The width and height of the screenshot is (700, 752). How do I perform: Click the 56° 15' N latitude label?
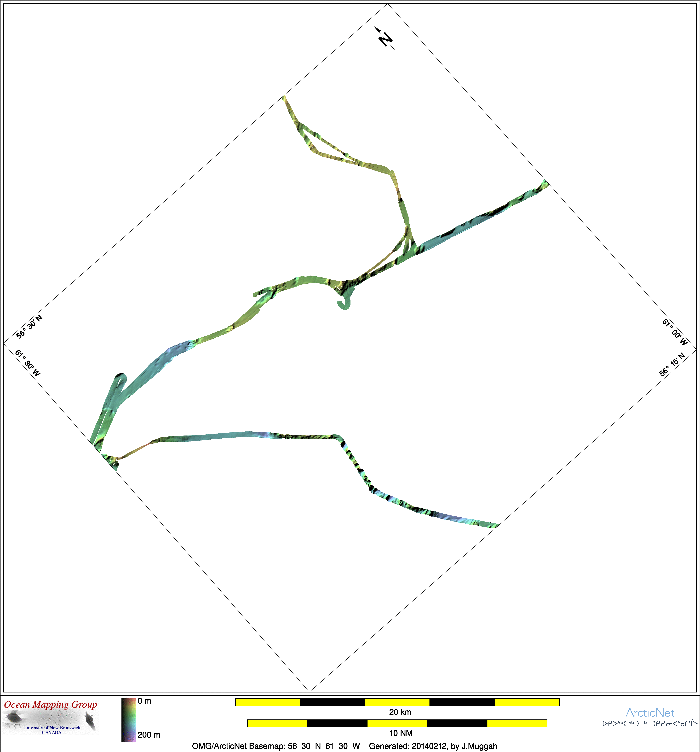(x=672, y=365)
